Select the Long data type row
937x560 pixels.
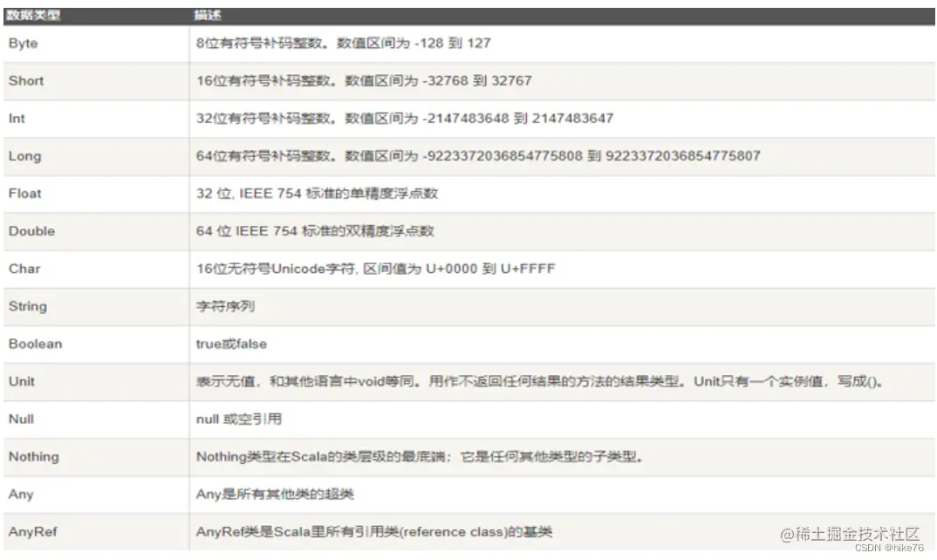[x=24, y=156]
